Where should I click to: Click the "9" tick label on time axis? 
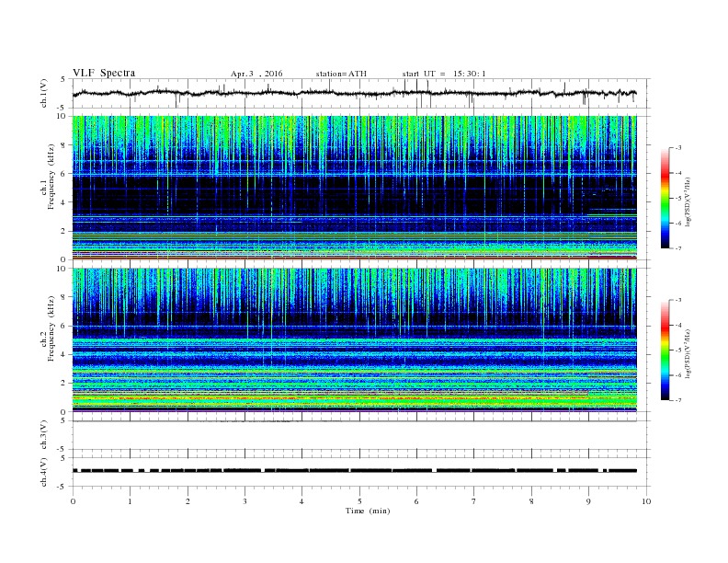pyautogui.click(x=588, y=501)
